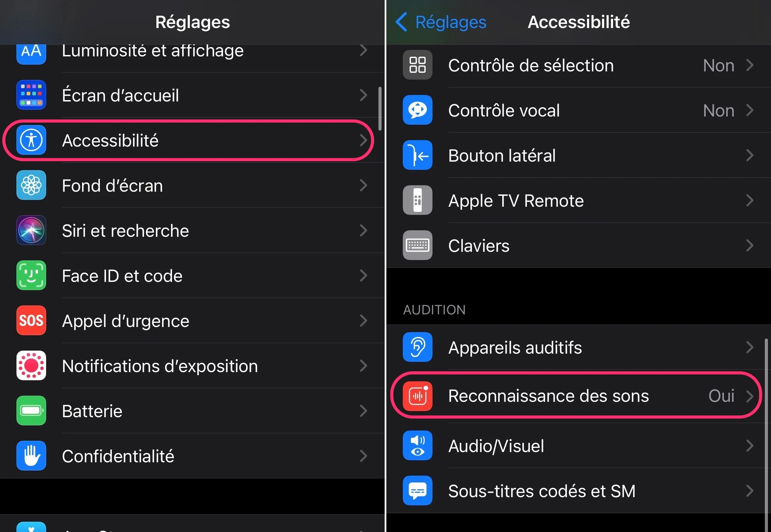Tap the green Batterie icon
The height and width of the screenshot is (532, 771).
pyautogui.click(x=31, y=411)
